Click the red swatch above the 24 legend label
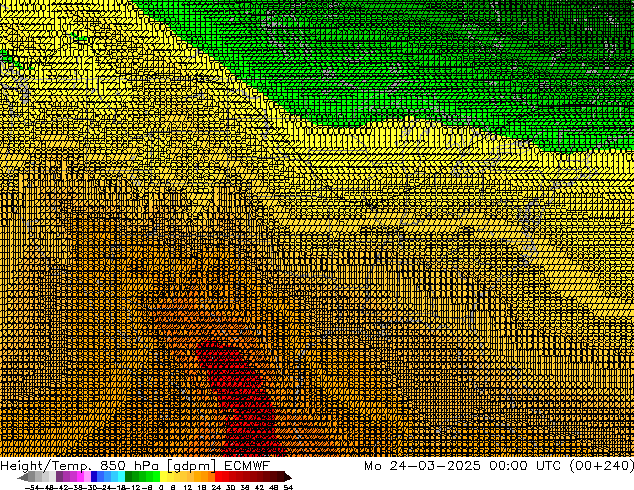Viewport: 634px width, 490px height. point(218,477)
